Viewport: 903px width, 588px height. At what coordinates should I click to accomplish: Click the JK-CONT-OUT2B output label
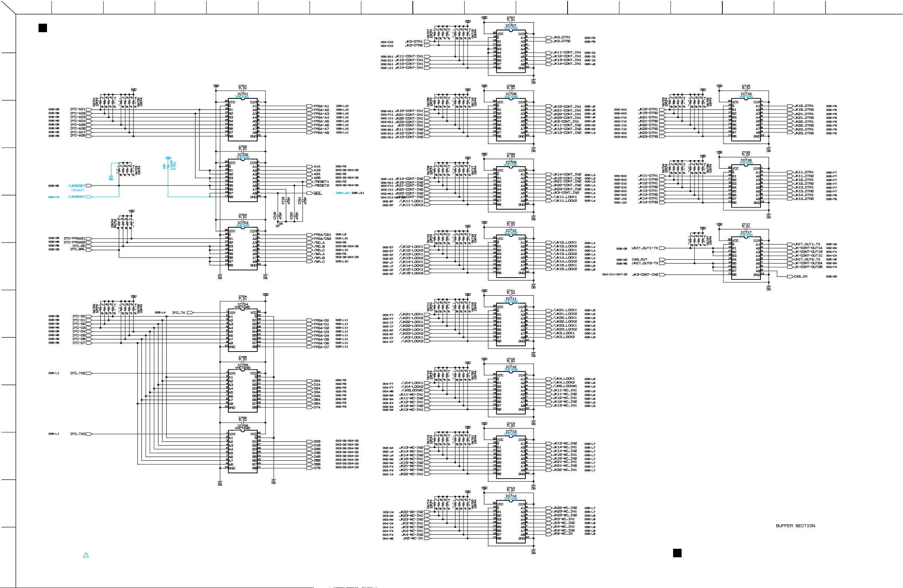tap(809, 267)
